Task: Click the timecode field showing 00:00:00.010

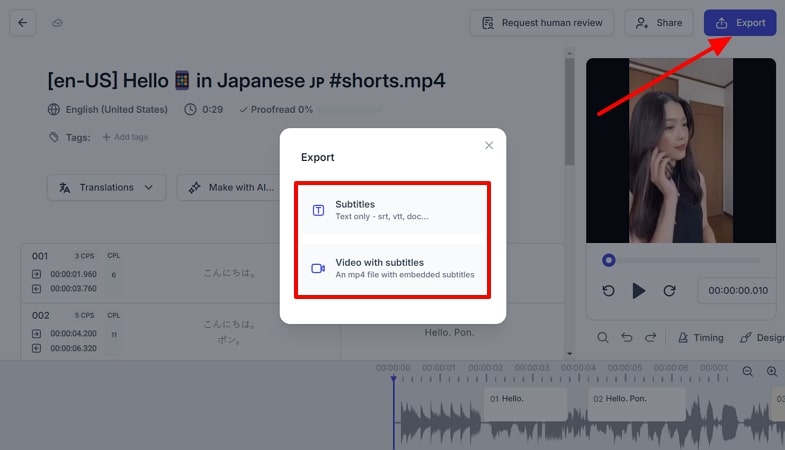Action: coord(737,291)
